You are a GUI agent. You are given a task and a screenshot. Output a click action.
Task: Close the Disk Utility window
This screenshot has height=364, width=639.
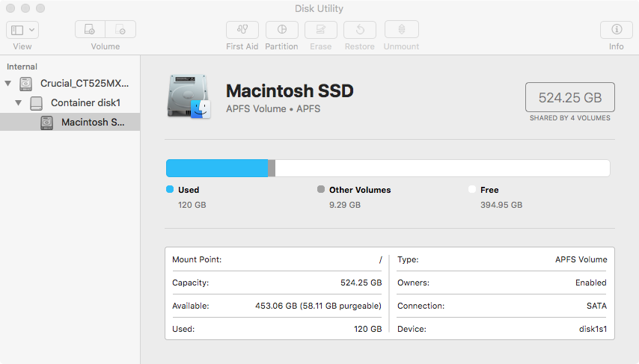coord(10,8)
